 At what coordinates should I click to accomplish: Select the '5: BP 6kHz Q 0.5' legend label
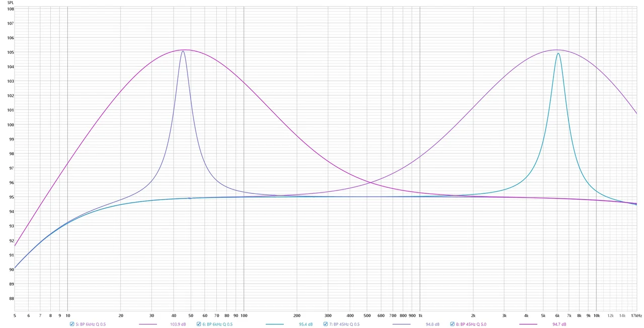click(x=91, y=324)
